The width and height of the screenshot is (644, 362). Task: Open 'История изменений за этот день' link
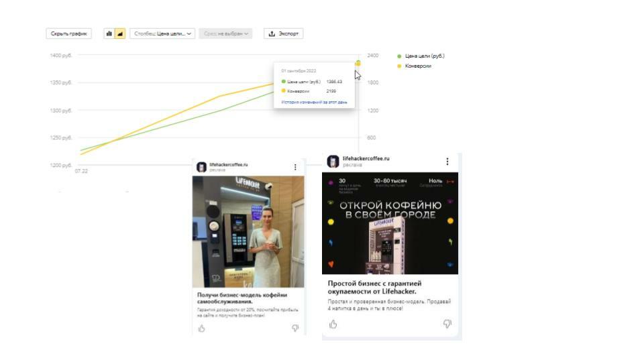(314, 102)
